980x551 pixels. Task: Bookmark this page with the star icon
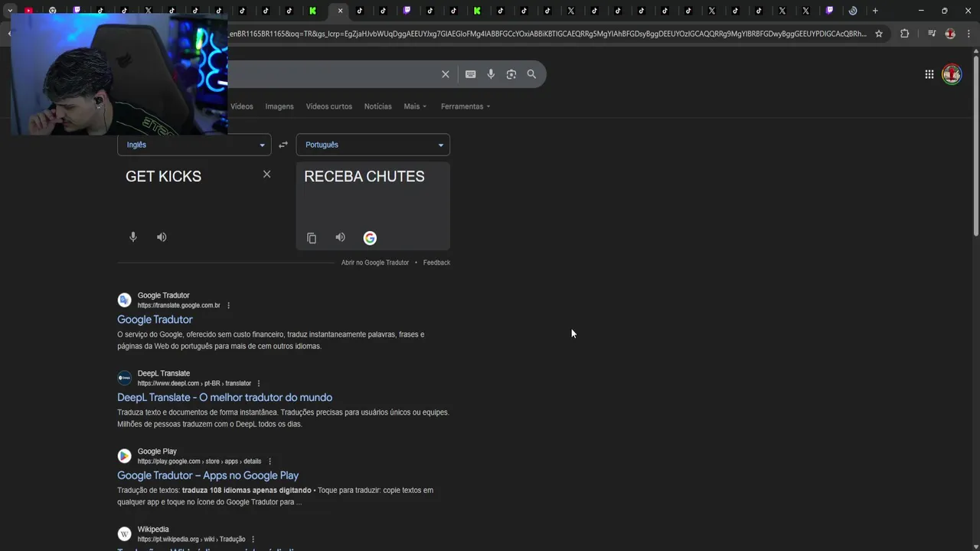[879, 34]
